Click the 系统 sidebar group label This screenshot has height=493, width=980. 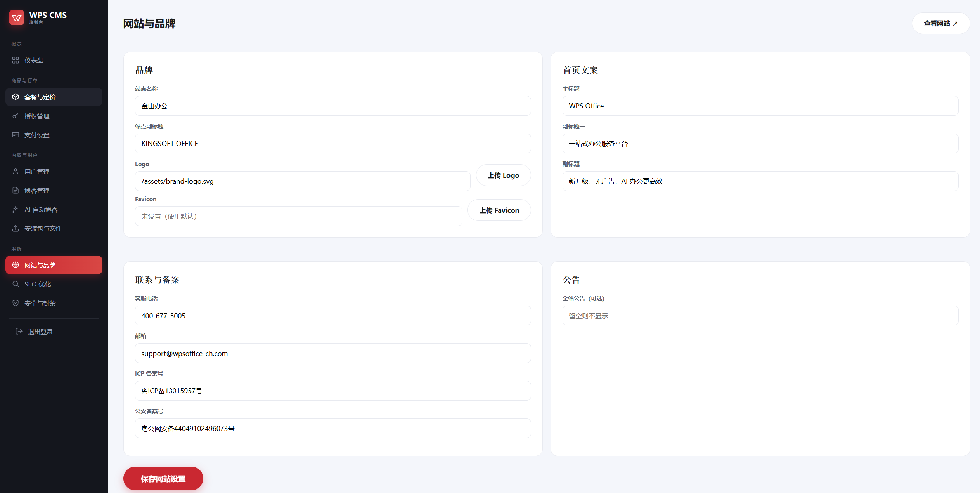click(x=17, y=248)
